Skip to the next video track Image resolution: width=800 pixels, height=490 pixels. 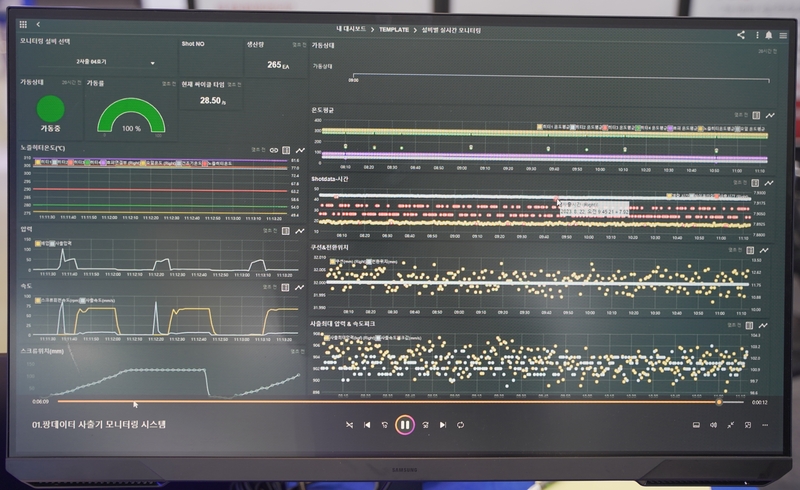[442, 425]
